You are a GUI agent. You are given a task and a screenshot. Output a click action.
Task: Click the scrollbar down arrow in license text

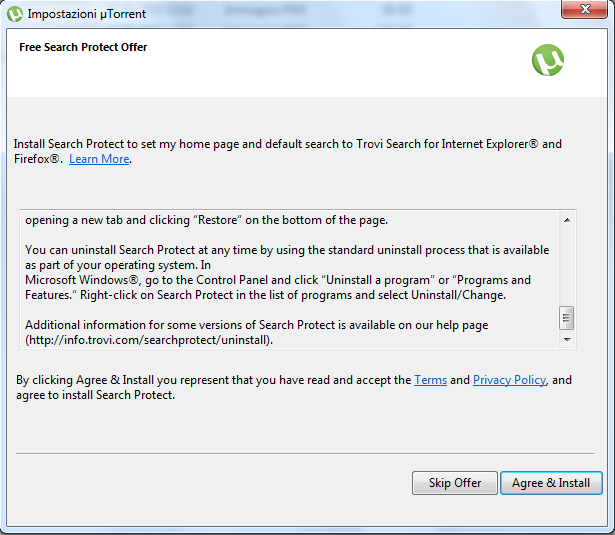pos(567,340)
